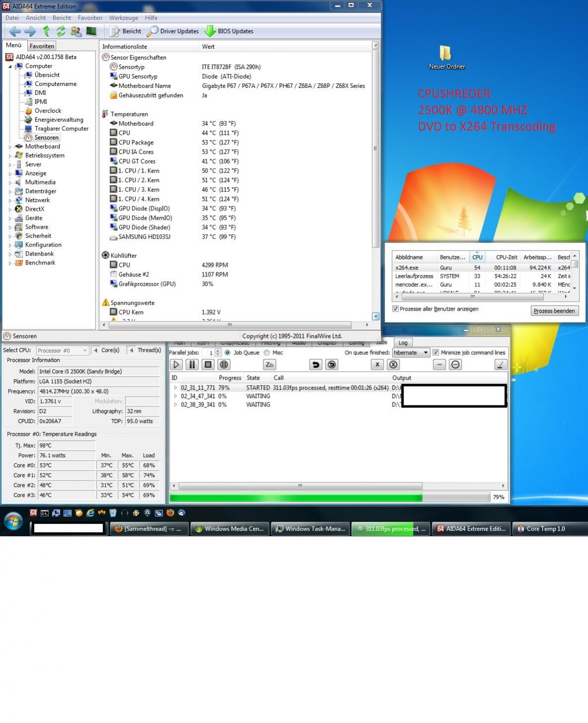The width and height of the screenshot is (588, 723).
Task: Open the Ansicht menu
Action: (x=36, y=18)
